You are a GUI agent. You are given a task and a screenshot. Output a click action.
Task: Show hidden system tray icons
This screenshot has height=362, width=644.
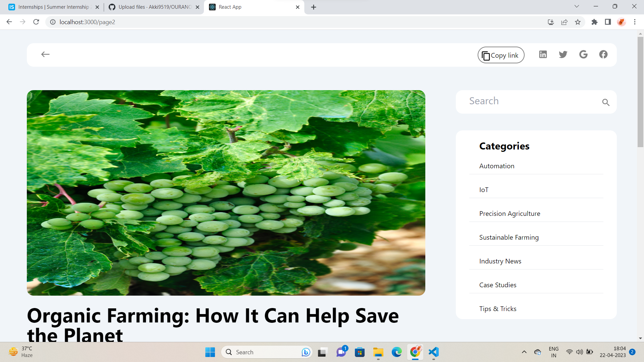pyautogui.click(x=524, y=352)
